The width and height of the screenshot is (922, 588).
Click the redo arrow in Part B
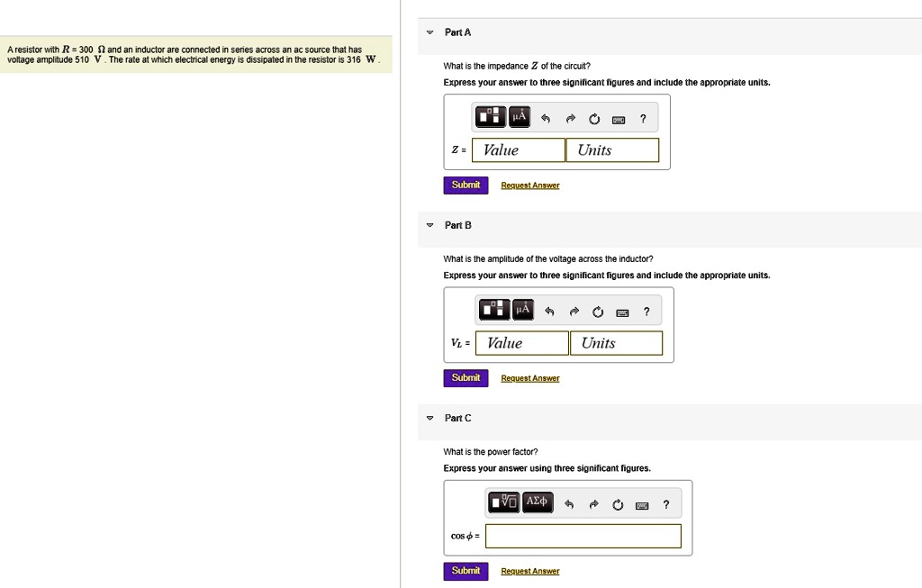(x=573, y=312)
